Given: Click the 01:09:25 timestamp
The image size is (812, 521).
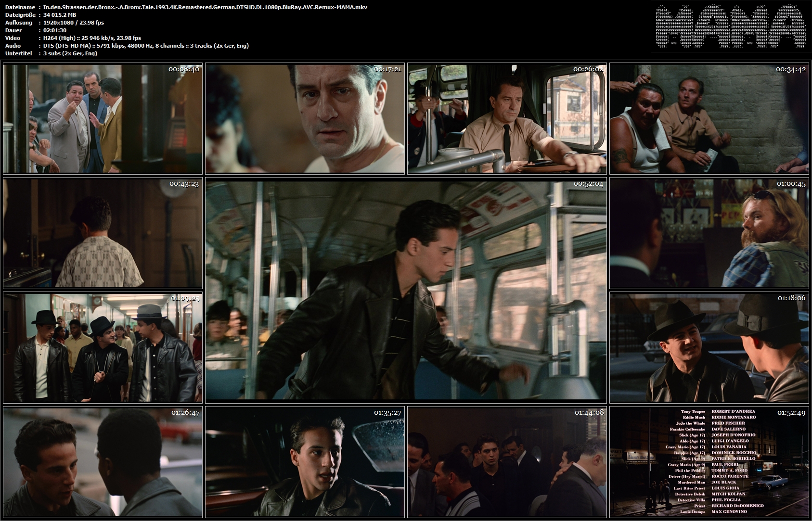Looking at the screenshot, I should [x=185, y=298].
